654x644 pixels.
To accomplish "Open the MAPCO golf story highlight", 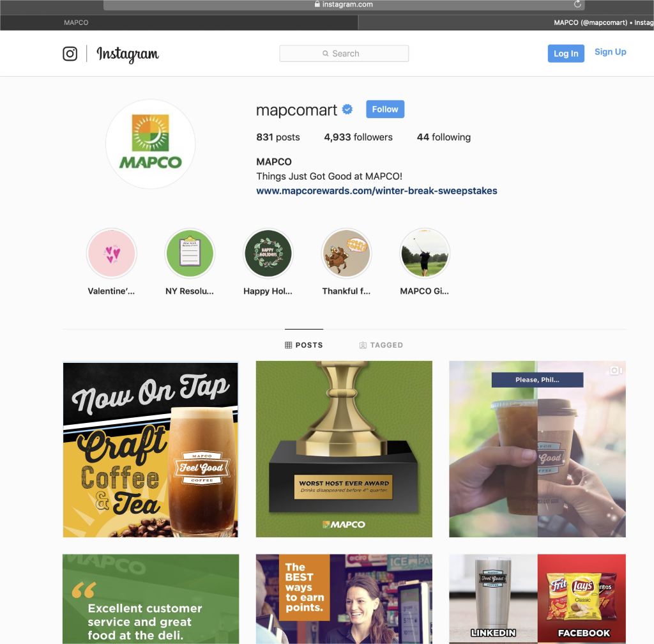I will (425, 253).
